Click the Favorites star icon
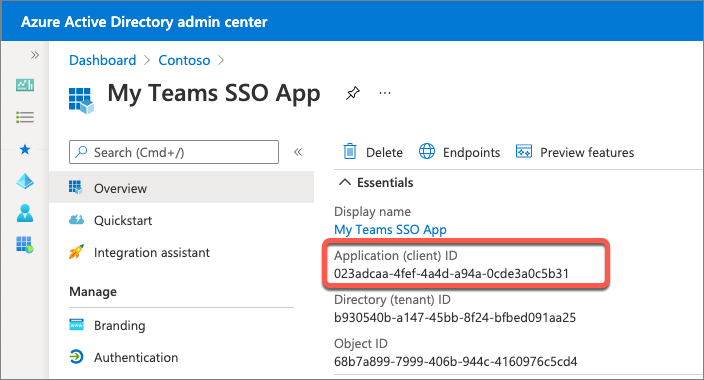Screen dimensions: 704x380 (25, 149)
